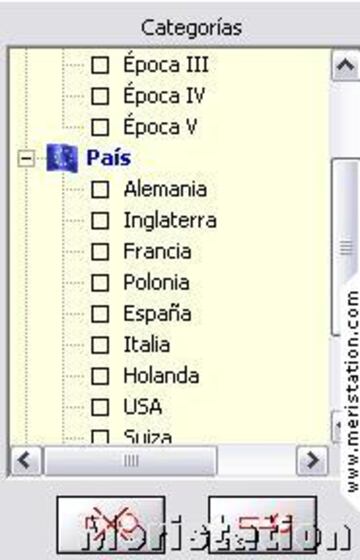
Task: Enable the Época IV checkbox
Action: (x=100, y=96)
